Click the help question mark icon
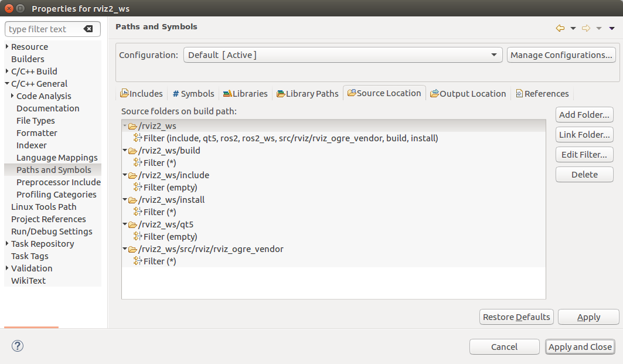Screen dimensions: 623x364 pyautogui.click(x=17, y=346)
